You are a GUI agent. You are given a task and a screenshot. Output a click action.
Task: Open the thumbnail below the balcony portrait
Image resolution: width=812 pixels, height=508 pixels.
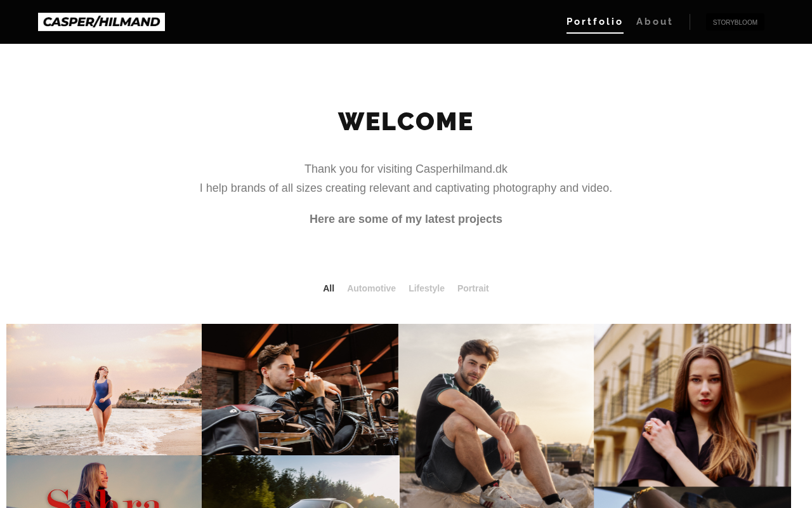693,498
